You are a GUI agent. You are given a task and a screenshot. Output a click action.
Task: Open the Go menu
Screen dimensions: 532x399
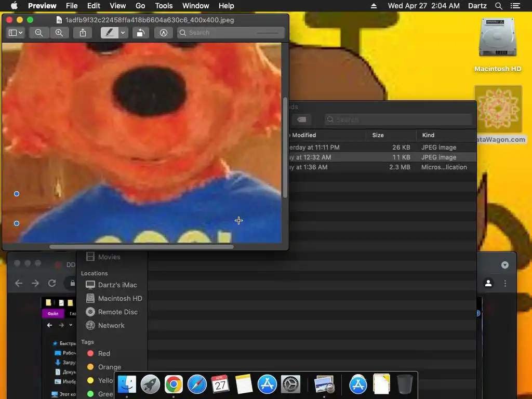tap(140, 6)
